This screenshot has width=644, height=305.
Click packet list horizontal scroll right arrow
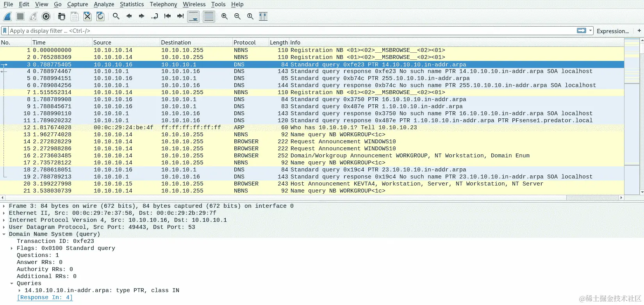(x=621, y=198)
